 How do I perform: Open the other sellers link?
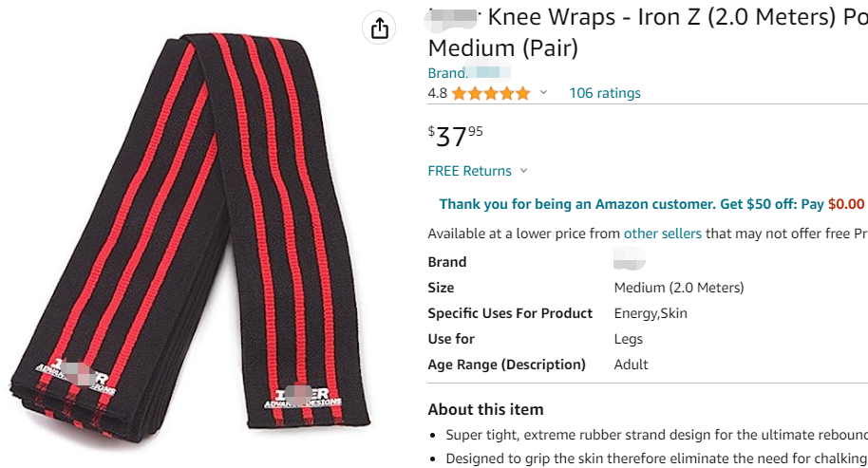click(x=662, y=234)
